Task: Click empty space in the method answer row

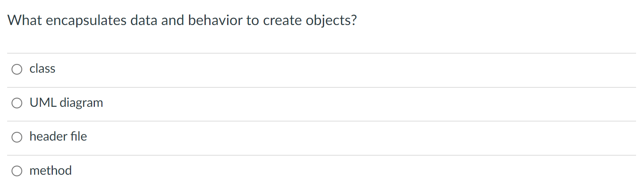Action: [353, 172]
